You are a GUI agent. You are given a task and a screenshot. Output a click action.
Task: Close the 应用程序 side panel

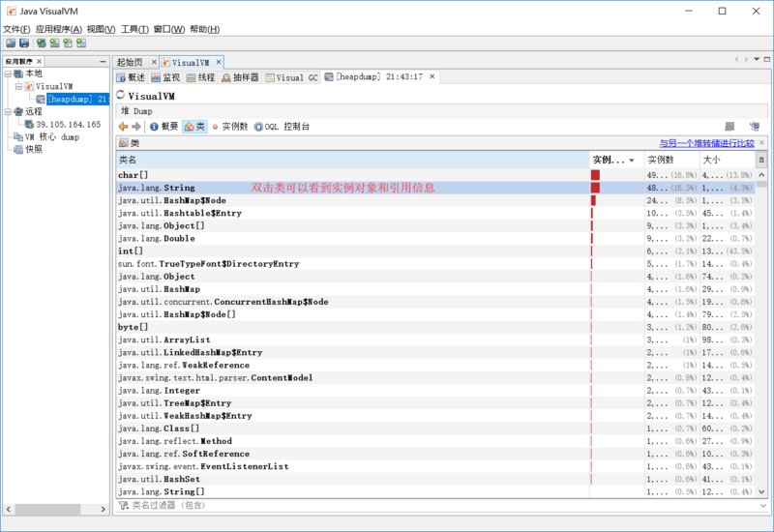point(39,61)
